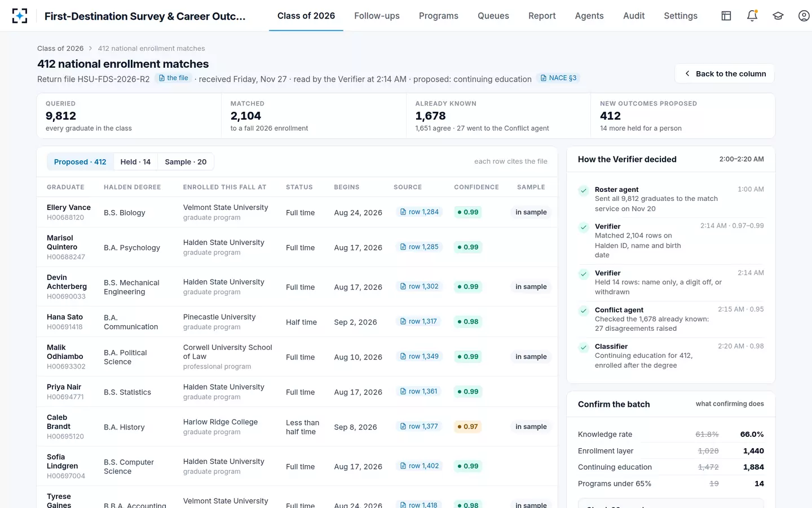Open source file at row 1,377

pyautogui.click(x=419, y=427)
